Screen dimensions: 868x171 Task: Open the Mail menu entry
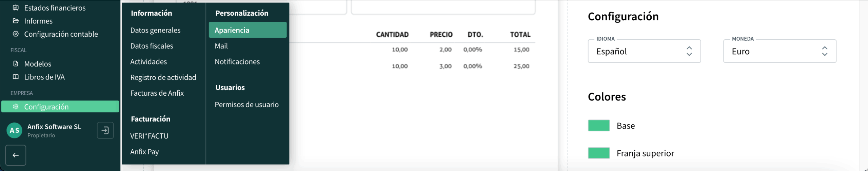[x=221, y=46]
